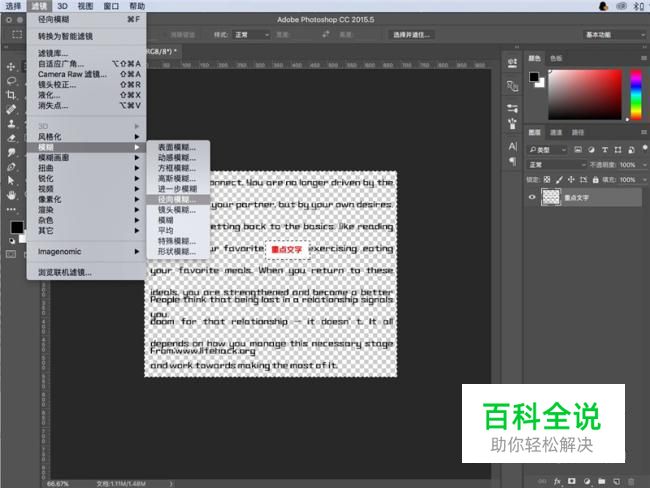Open the workspace switcher dropdown

pos(614,35)
